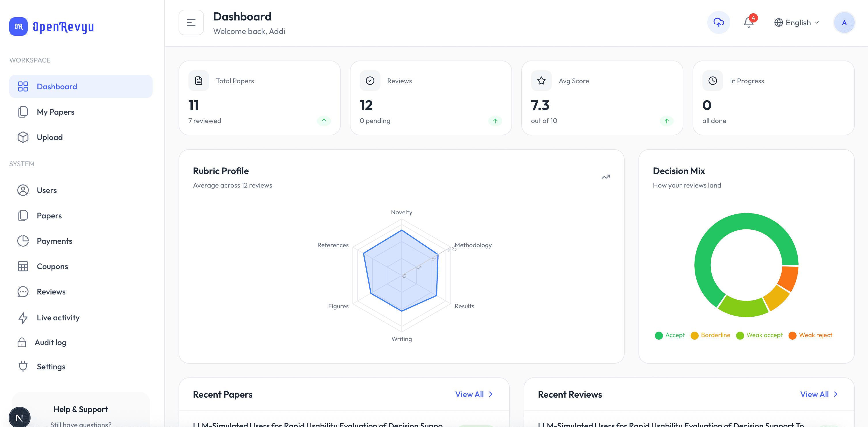The image size is (868, 427).
Task: Click the chevron next to Recent Papers View All
Action: 491,394
